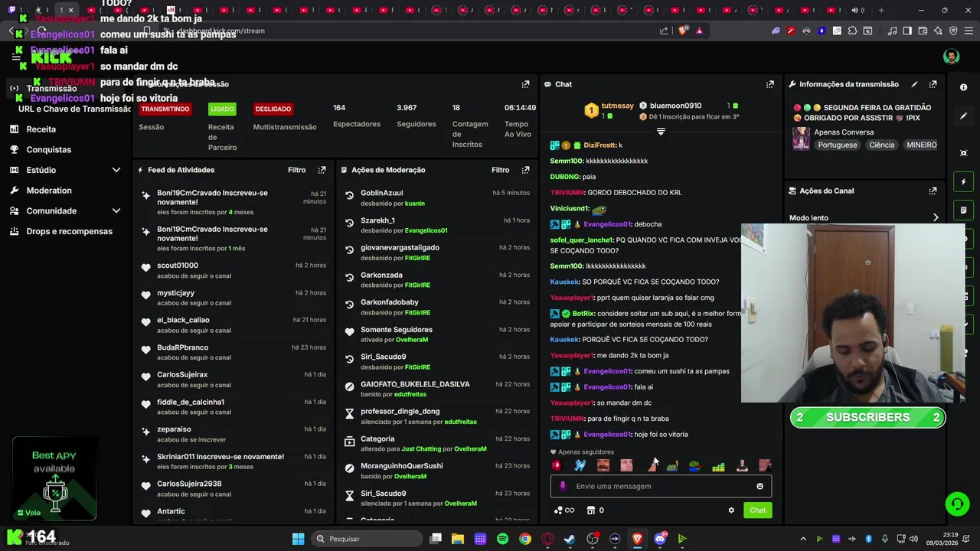Show hidden system tray icons
This screenshot has height=551, width=980.
[x=802, y=539]
